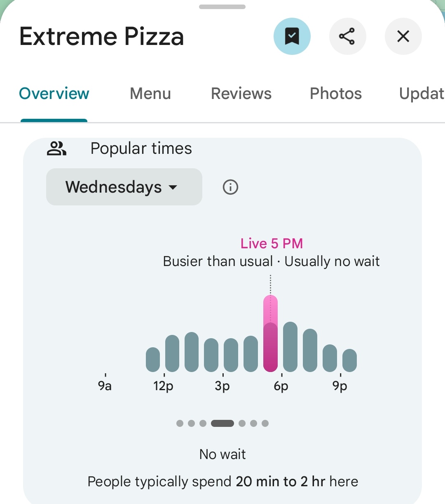The image size is (445, 504).
Task: Tap the 9 PM bar in chart
Action: point(349,360)
